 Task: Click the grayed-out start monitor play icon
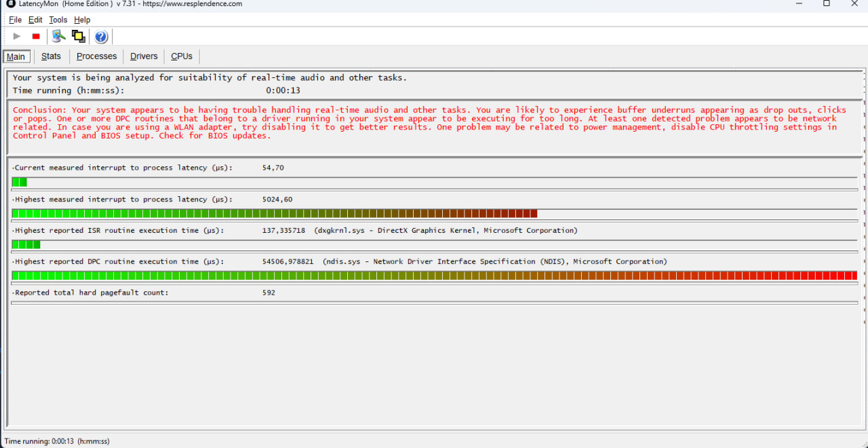[17, 36]
